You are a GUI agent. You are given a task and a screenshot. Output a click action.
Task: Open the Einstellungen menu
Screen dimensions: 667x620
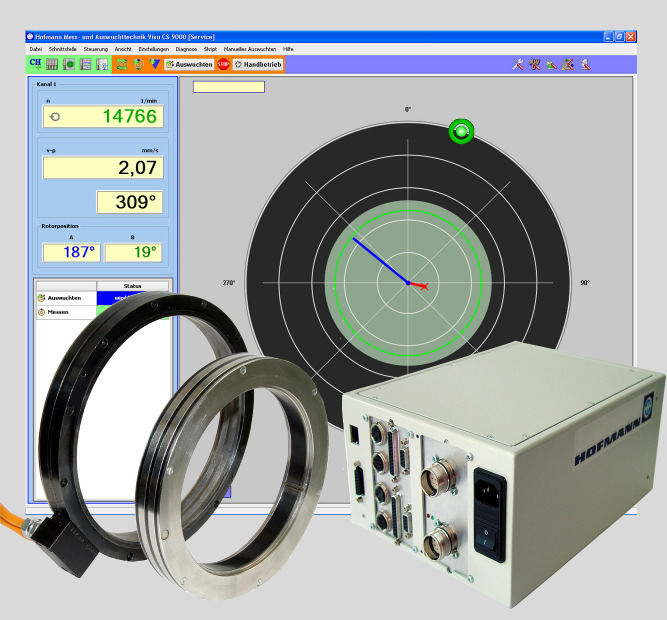pyautogui.click(x=154, y=49)
